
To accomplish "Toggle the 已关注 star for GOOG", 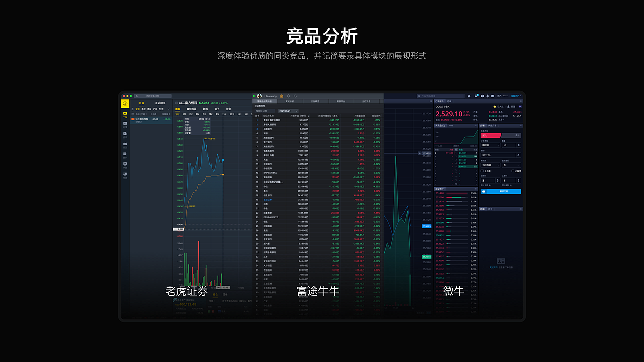I will click(x=495, y=107).
